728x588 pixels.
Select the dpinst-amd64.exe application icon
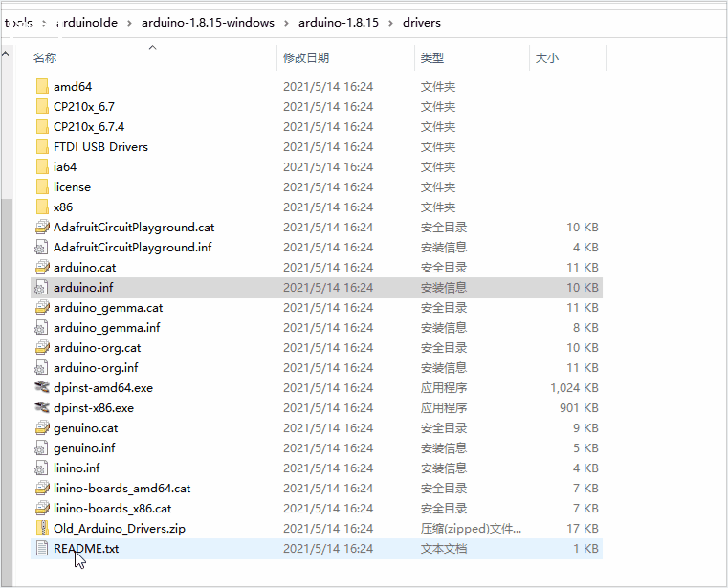pyautogui.click(x=42, y=387)
